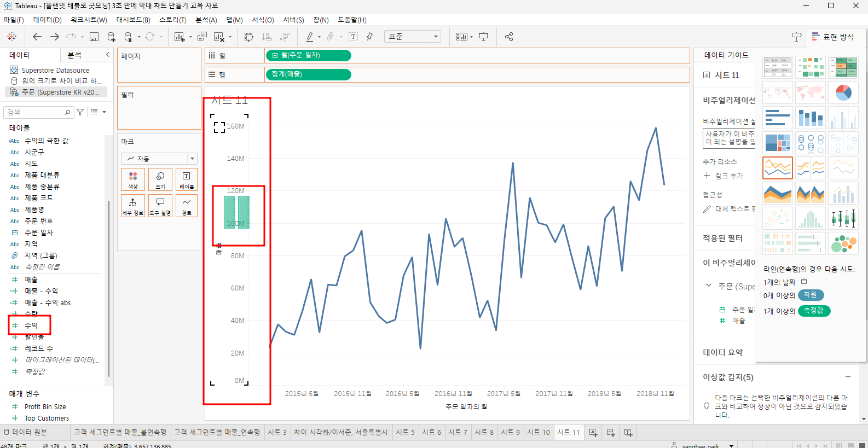
Task: Redo with the forward arrow button
Action: [x=55, y=37]
